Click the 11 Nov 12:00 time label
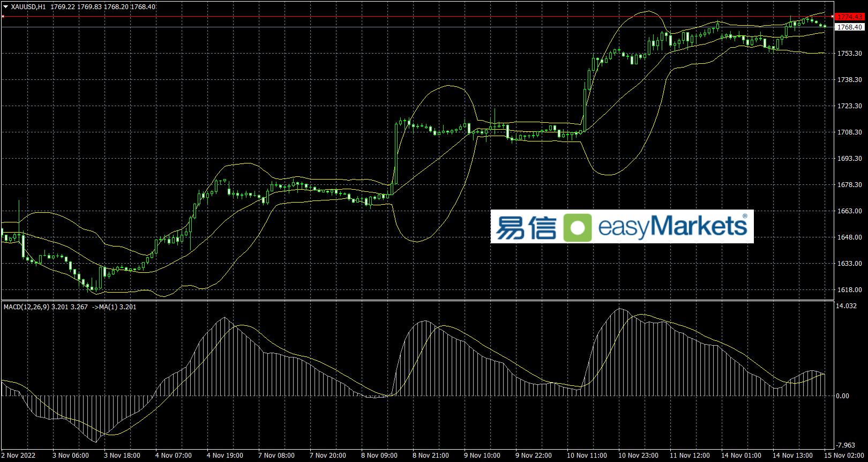The width and height of the screenshot is (868, 462). coord(690,456)
